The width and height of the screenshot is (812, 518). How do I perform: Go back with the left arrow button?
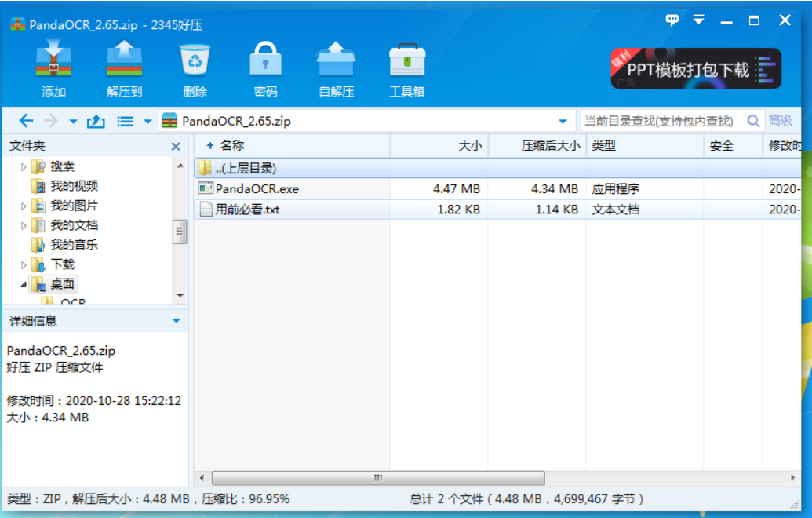26,121
